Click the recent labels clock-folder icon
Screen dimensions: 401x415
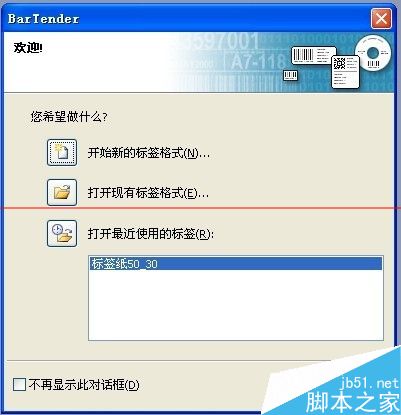click(x=62, y=233)
